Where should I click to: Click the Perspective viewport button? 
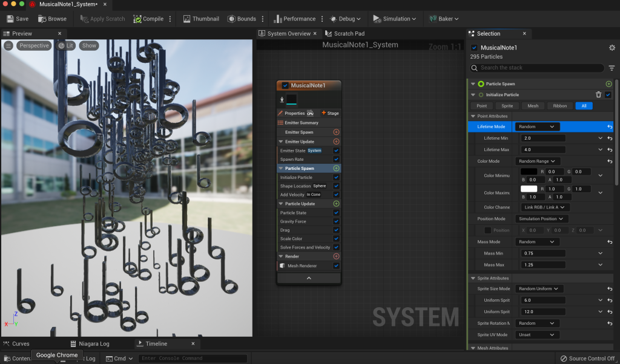[33, 45]
